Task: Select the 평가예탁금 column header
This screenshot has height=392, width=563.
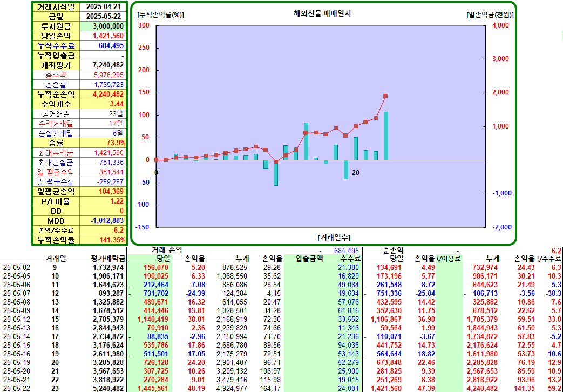Action: [108, 258]
